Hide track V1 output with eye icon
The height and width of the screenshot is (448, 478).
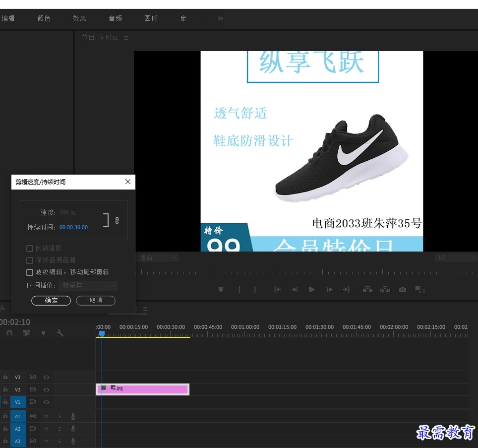pos(46,402)
